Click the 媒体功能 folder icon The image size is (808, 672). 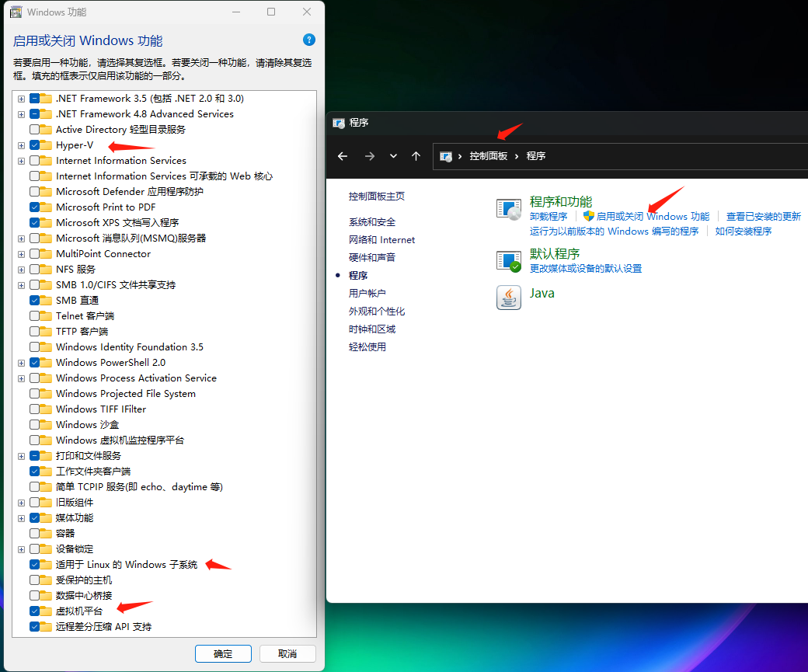point(47,518)
